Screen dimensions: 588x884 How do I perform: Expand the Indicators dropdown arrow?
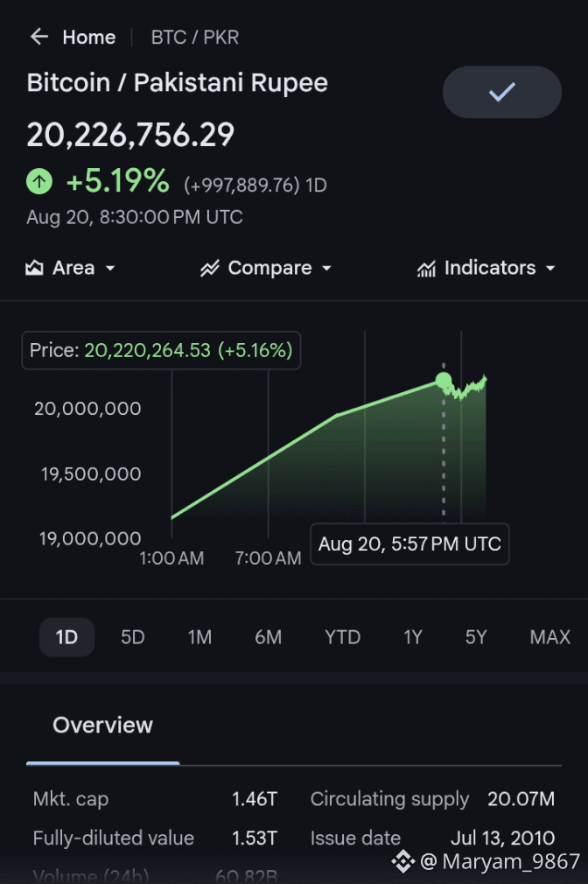pyautogui.click(x=550, y=269)
